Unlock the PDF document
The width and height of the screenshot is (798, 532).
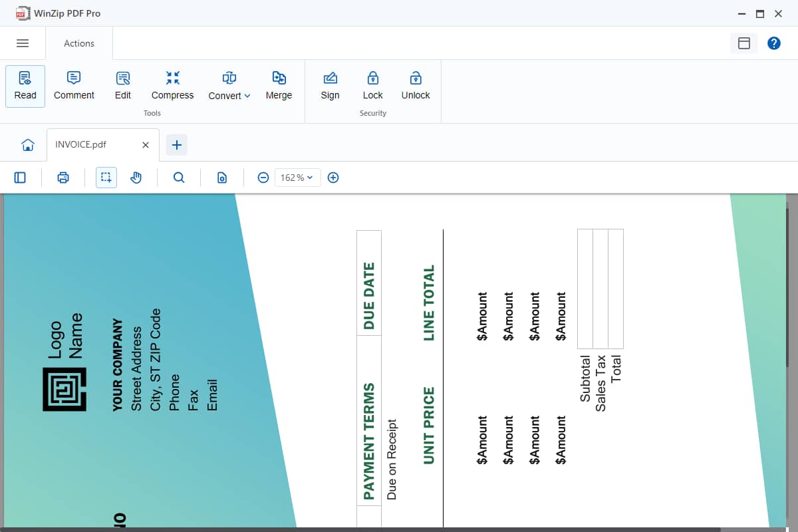pyautogui.click(x=415, y=86)
